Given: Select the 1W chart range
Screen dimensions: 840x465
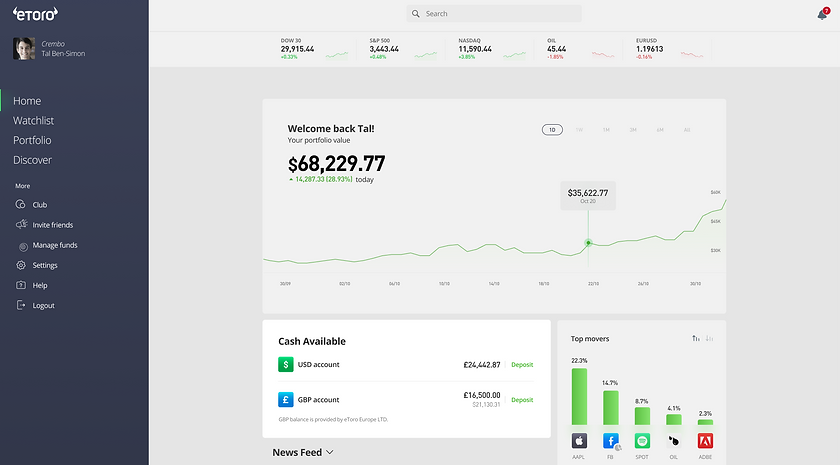Looking at the screenshot, I should pos(579,130).
